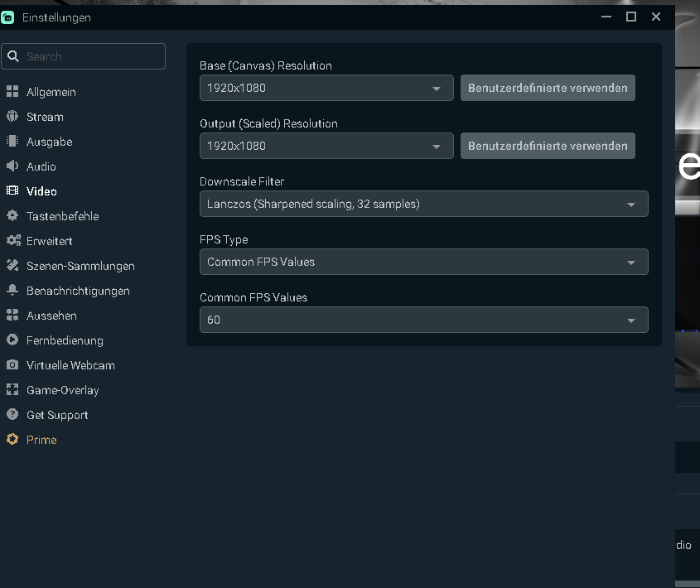Open the Output (Scaled) Resolution dropdown
The height and width of the screenshot is (588, 700).
pyautogui.click(x=326, y=146)
